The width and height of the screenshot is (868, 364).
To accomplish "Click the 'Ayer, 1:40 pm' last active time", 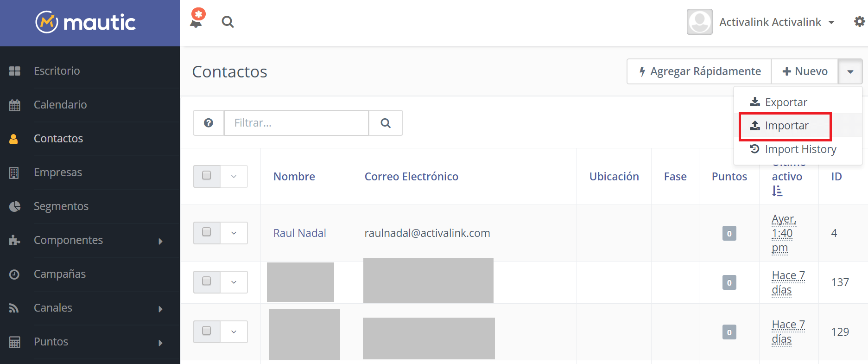I will pos(784,233).
